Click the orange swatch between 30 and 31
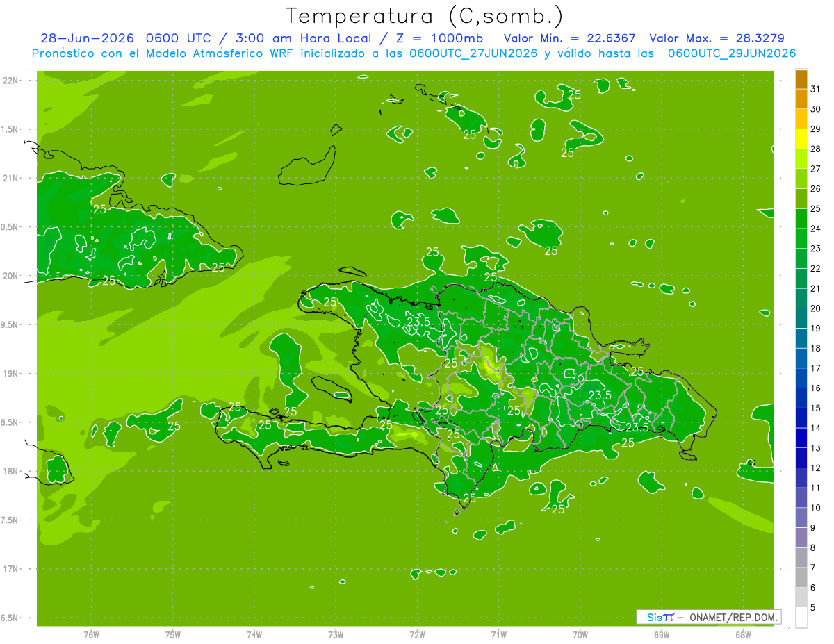Viewport: 834px width, 644px height. [x=801, y=99]
